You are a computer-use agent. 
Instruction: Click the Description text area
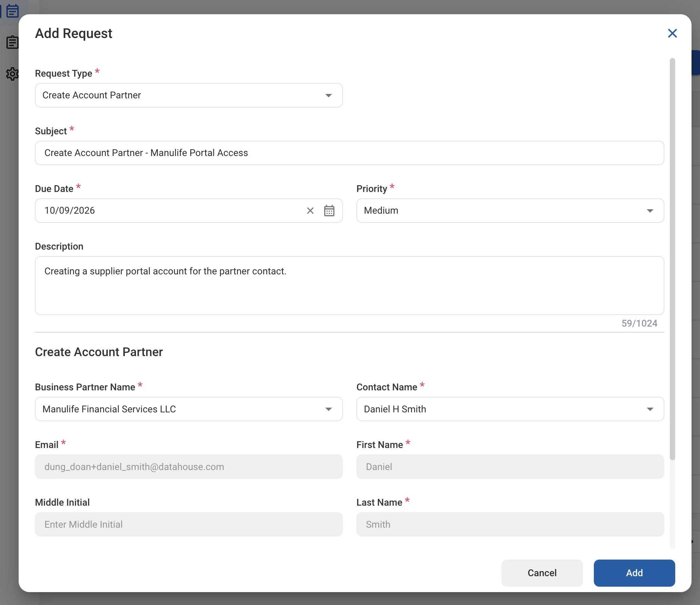click(x=349, y=286)
